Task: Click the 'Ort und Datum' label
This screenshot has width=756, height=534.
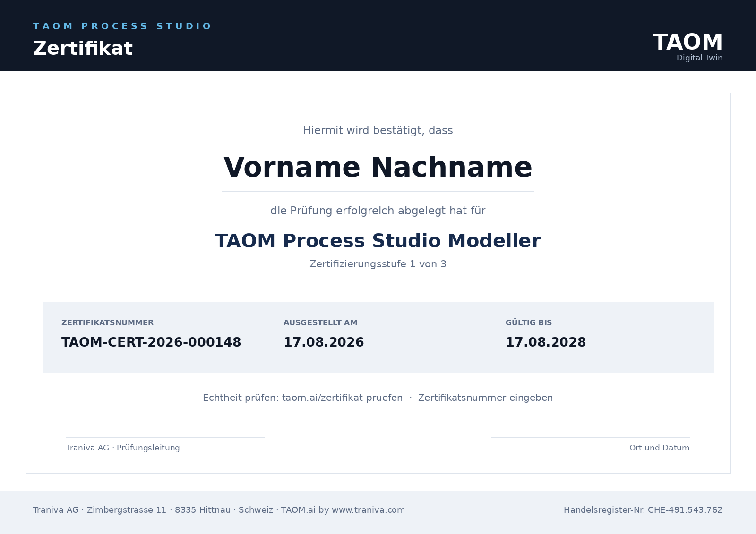Action: click(659, 448)
